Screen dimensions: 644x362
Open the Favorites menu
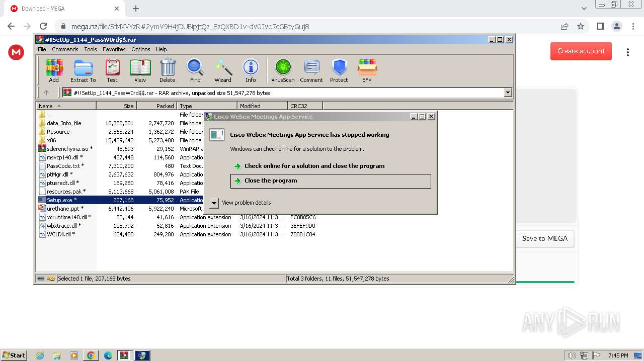tap(114, 49)
